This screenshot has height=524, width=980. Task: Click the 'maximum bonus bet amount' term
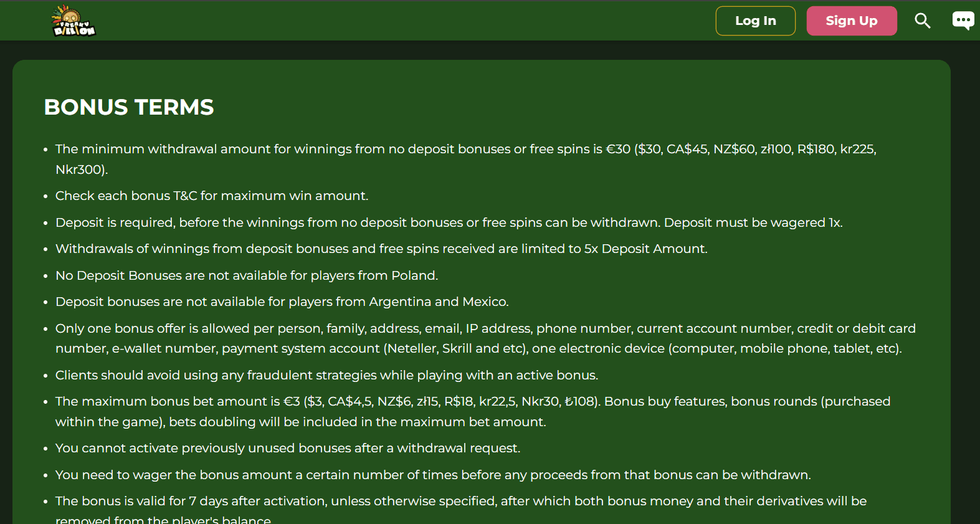pos(472,401)
